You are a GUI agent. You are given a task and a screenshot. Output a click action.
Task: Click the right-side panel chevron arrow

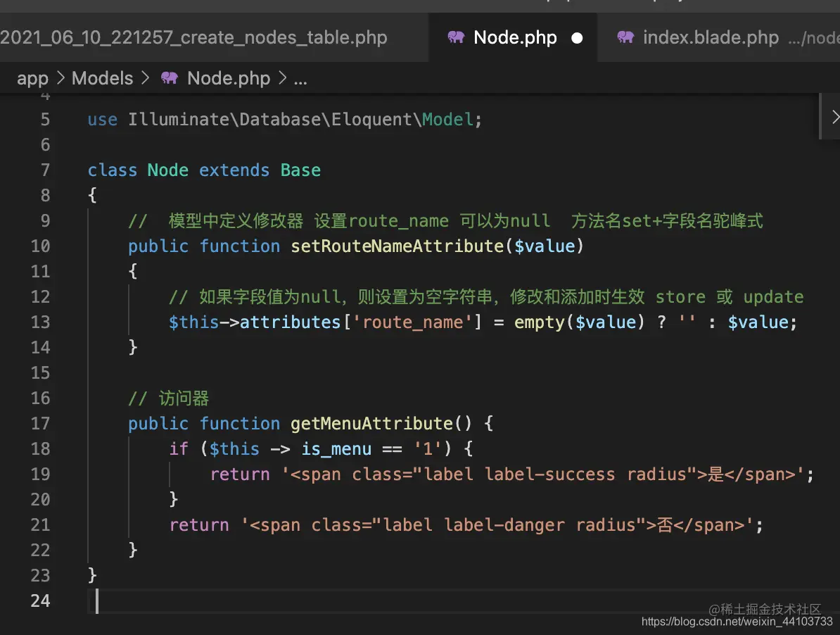(834, 117)
